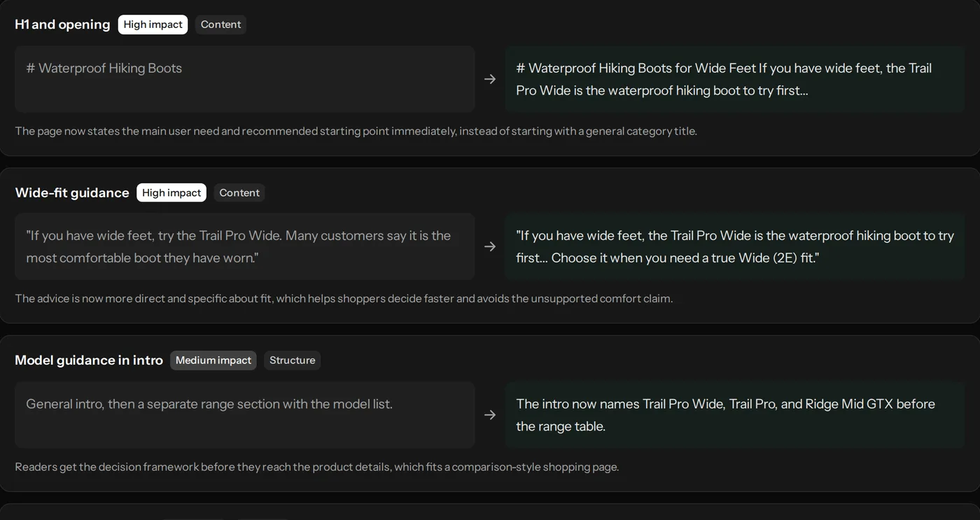Click the Structure tag

pos(293,360)
